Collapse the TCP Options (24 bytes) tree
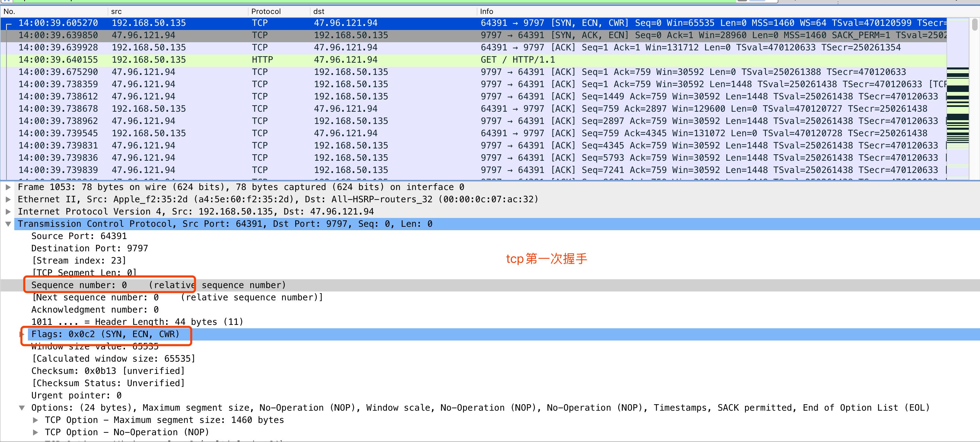 click(22, 408)
